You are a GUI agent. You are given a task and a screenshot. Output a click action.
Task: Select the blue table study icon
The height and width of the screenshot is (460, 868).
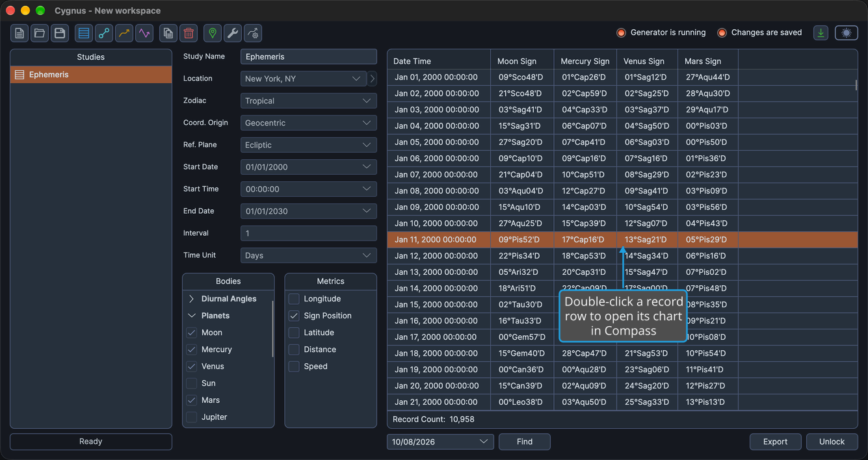[x=84, y=33]
